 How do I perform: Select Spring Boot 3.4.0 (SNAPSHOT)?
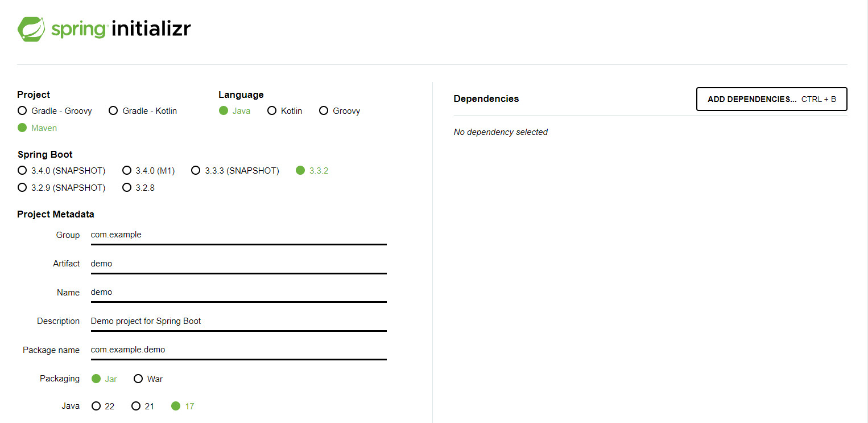[x=61, y=171]
